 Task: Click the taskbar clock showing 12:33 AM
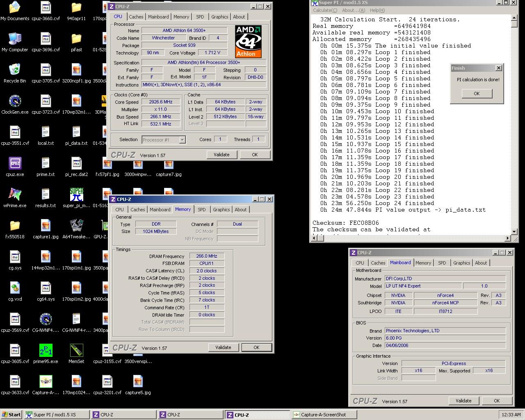coord(511,415)
